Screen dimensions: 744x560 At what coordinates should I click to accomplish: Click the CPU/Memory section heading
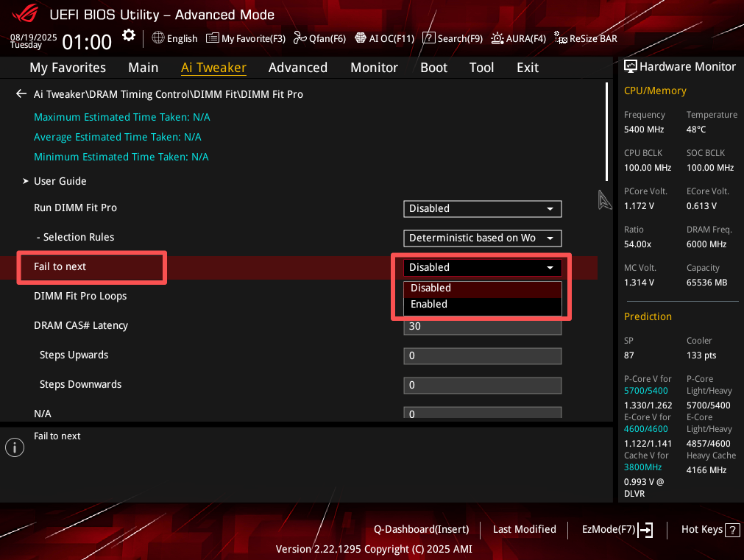click(x=655, y=91)
